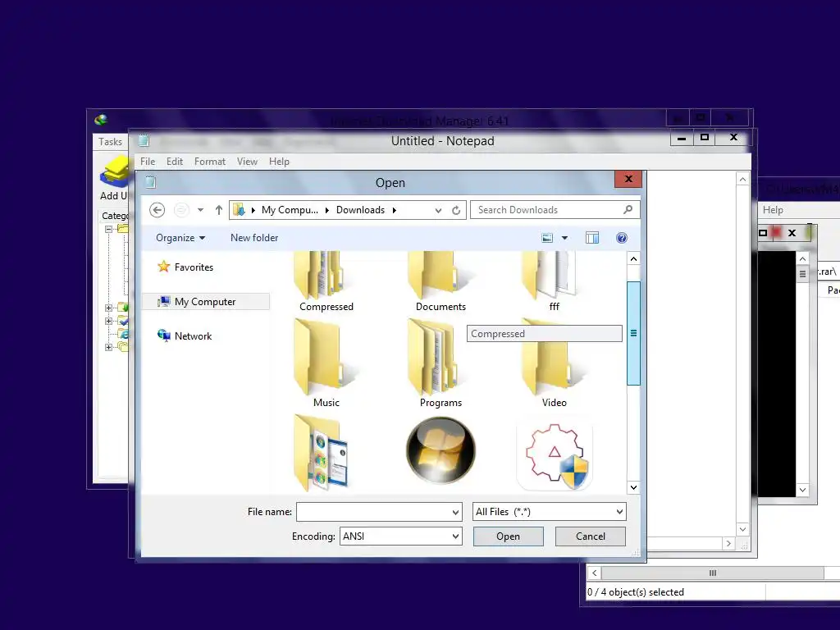Click the Add URL icon in Download Manager
Viewport: 840px width, 630px height.
pos(113,172)
